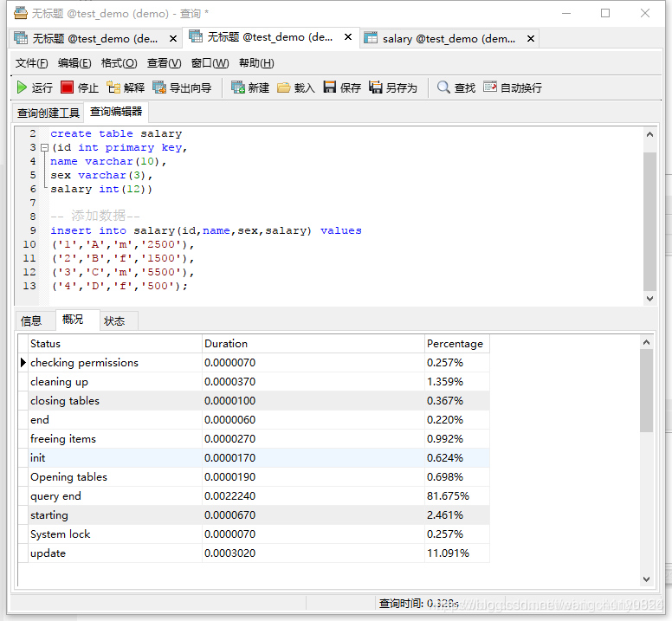Screen dimensions: 672x621
Task: Select the 'checking permissions' row
Action: [x=254, y=363]
